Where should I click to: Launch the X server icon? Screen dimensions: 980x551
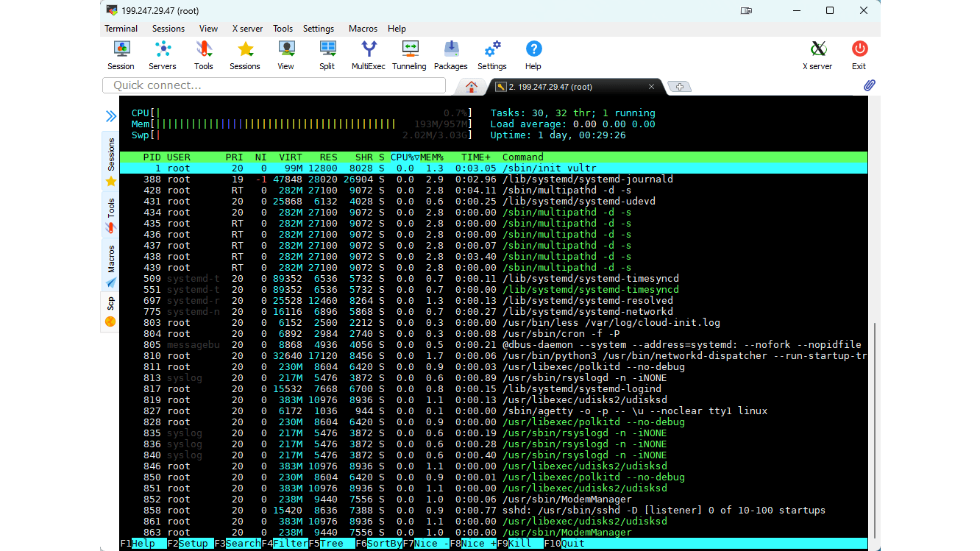(x=817, y=55)
